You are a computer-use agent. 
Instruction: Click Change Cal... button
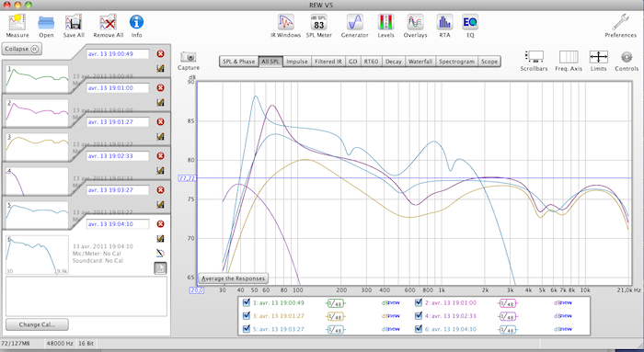click(37, 324)
